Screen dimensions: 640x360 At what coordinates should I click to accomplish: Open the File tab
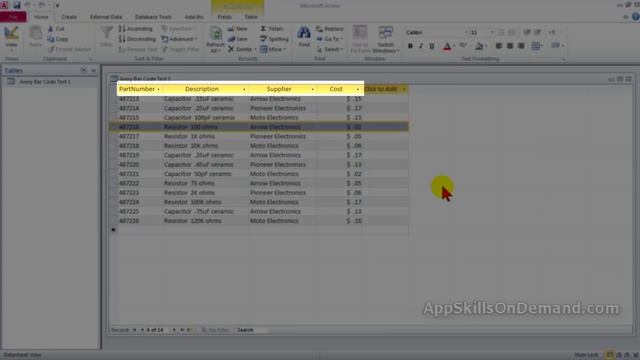tap(13, 17)
